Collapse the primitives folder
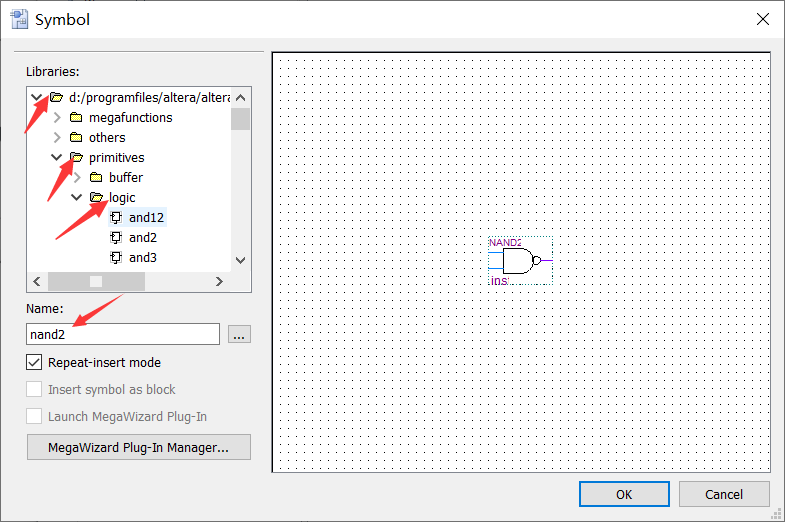Screen dimensions: 785x522 pos(57,157)
